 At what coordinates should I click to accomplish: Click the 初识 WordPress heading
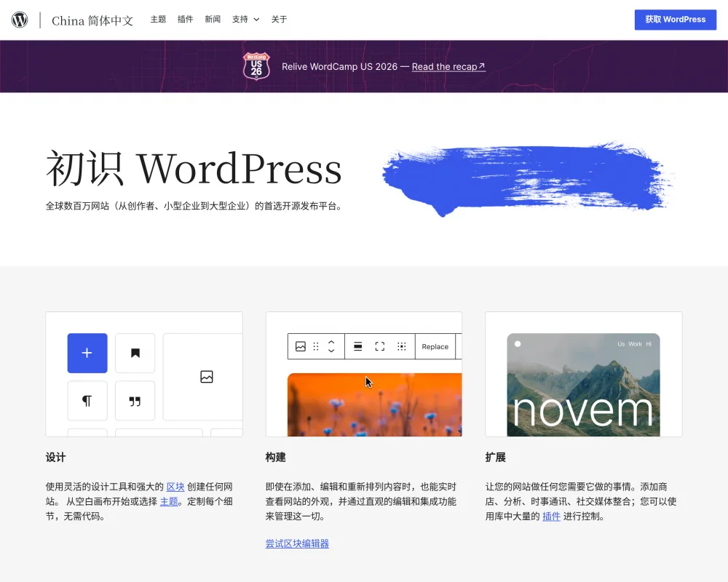[194, 168]
